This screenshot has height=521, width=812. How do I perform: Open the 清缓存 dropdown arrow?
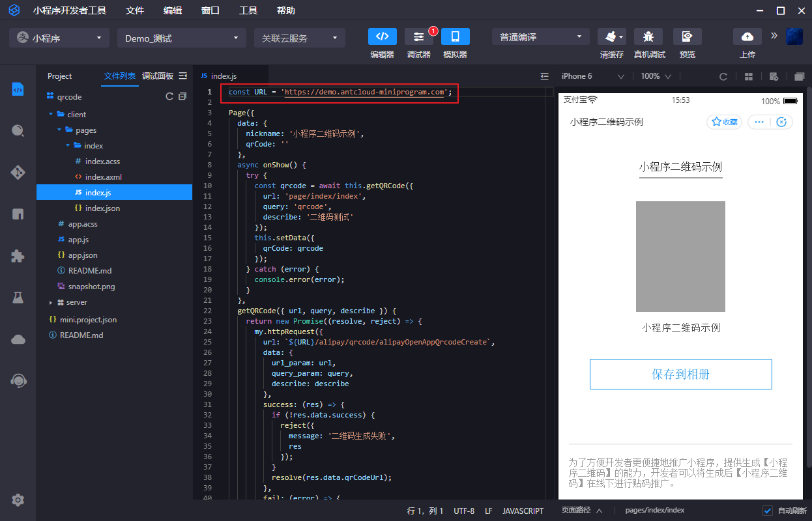pos(622,37)
